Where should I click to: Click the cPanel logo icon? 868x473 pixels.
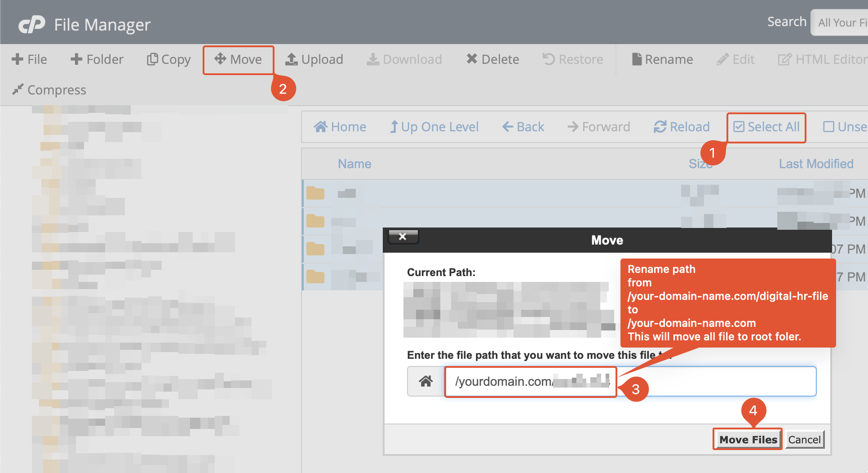coord(32,24)
